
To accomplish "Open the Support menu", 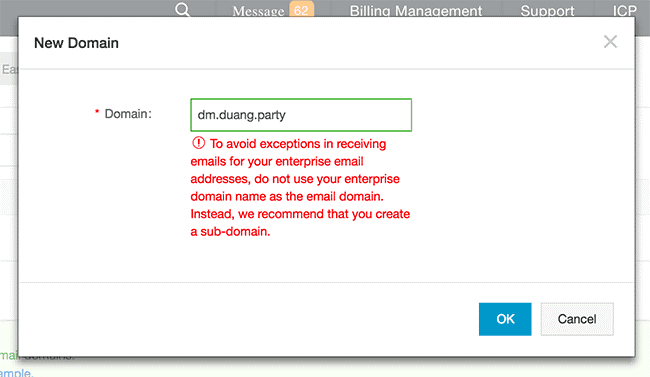I will point(547,11).
